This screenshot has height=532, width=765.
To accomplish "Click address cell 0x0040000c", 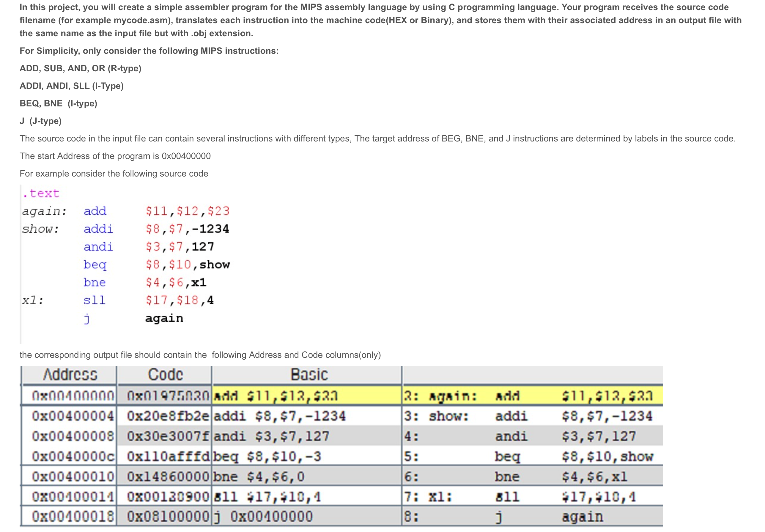I will point(73,457).
